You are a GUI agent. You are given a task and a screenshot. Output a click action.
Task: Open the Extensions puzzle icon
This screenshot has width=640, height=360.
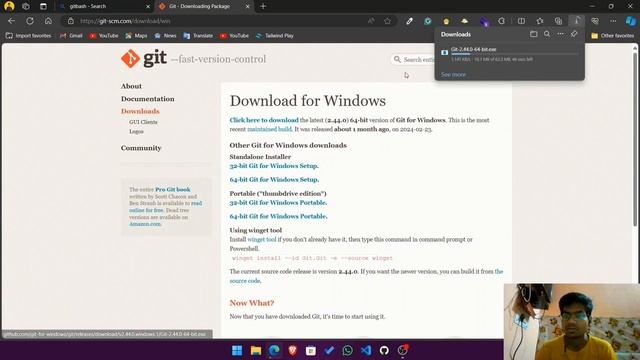point(501,21)
